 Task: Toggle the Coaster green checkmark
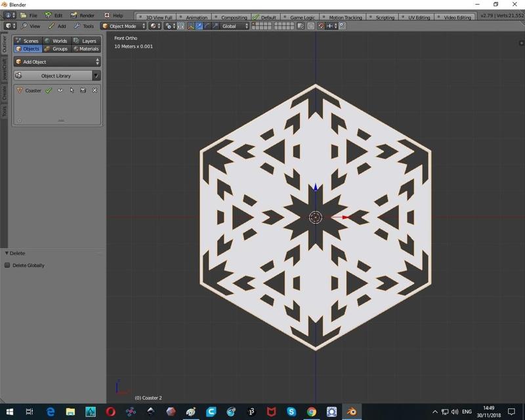pyautogui.click(x=49, y=91)
